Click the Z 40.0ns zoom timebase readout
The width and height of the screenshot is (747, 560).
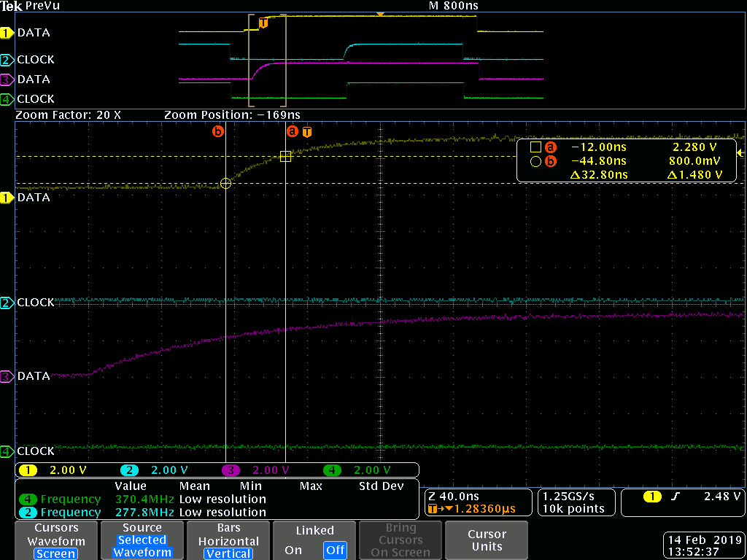pos(454,497)
